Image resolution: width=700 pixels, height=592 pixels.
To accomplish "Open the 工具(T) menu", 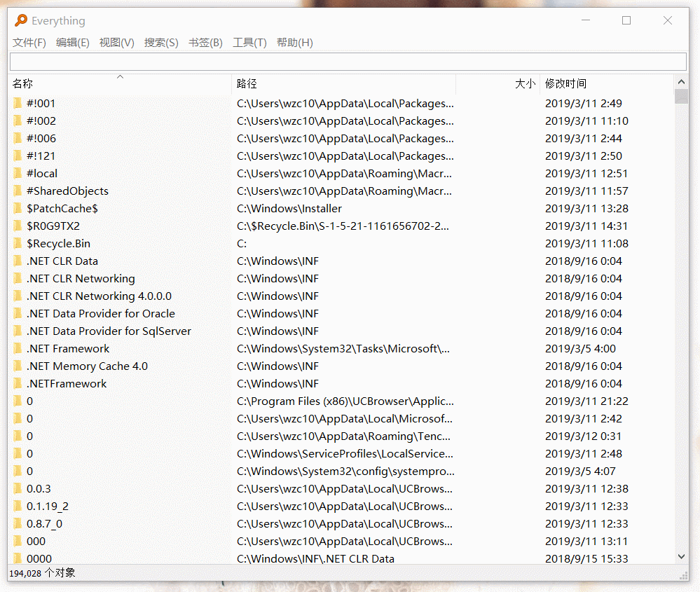I will (x=249, y=43).
